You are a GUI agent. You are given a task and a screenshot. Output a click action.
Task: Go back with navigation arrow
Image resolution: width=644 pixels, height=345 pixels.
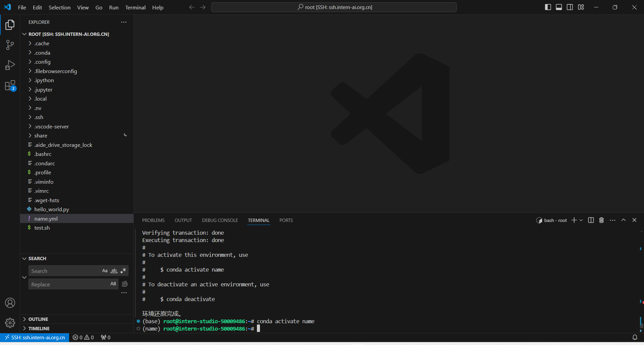192,7
